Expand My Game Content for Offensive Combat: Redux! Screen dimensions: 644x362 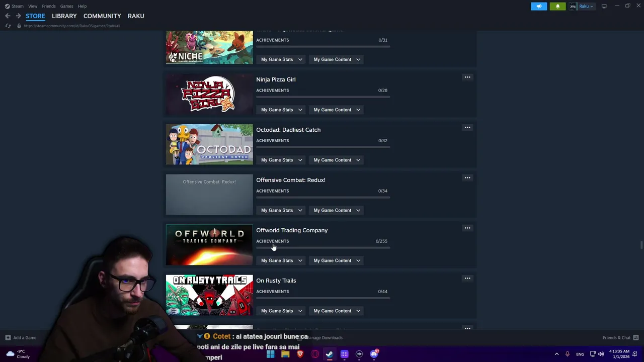tap(337, 210)
